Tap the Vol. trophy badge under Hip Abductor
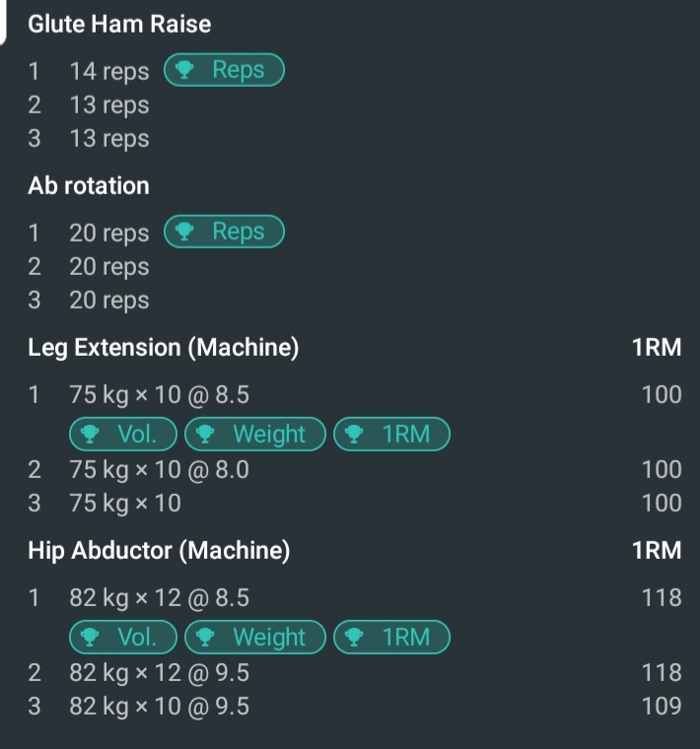Image resolution: width=700 pixels, height=749 pixels. [x=123, y=638]
